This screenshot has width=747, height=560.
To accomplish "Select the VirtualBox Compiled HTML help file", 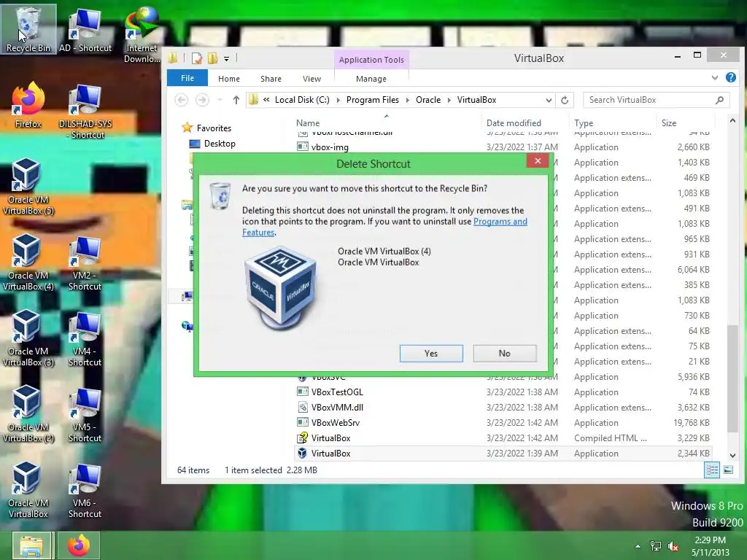I will pos(503,437).
